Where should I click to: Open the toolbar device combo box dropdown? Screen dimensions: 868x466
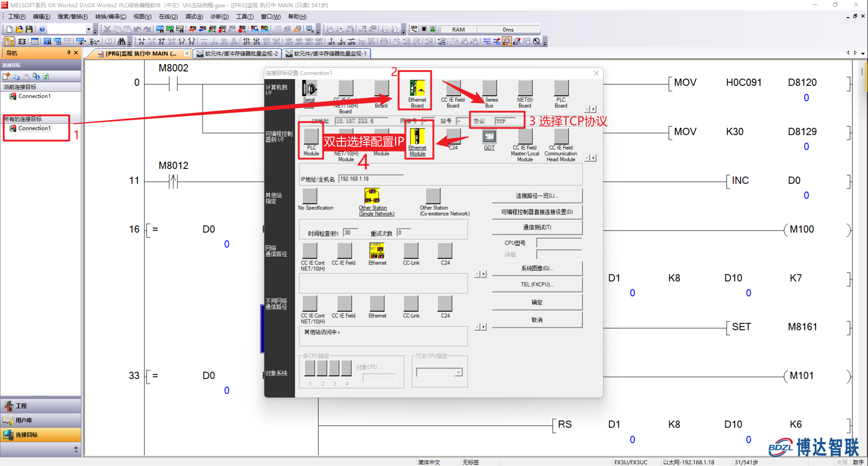click(89, 29)
